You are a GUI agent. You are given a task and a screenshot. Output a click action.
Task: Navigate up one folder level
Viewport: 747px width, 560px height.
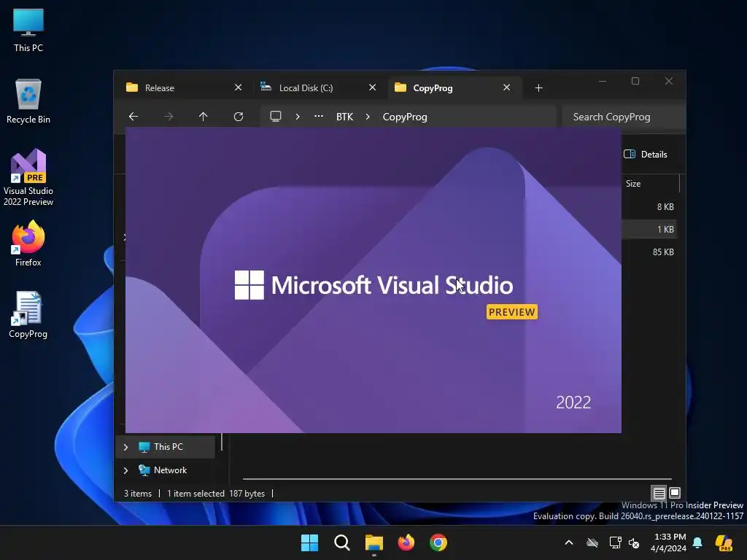tap(203, 117)
